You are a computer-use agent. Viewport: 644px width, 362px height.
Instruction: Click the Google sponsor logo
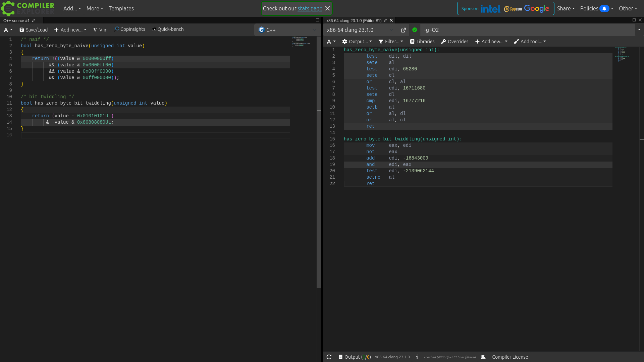(x=537, y=8)
